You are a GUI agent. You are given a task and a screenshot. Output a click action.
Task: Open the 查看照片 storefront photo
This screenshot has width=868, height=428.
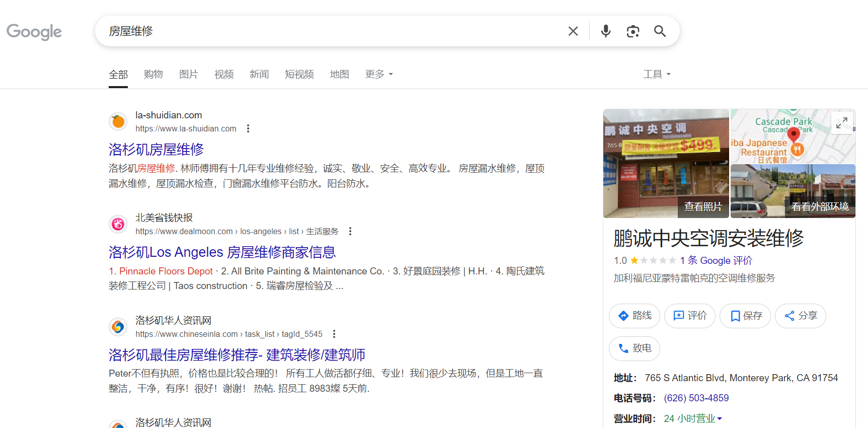click(x=666, y=164)
